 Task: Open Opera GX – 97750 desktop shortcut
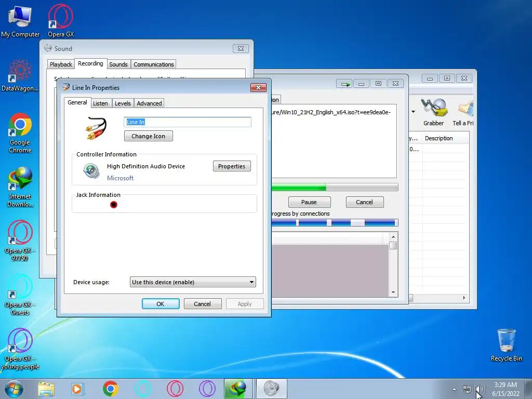(x=20, y=241)
